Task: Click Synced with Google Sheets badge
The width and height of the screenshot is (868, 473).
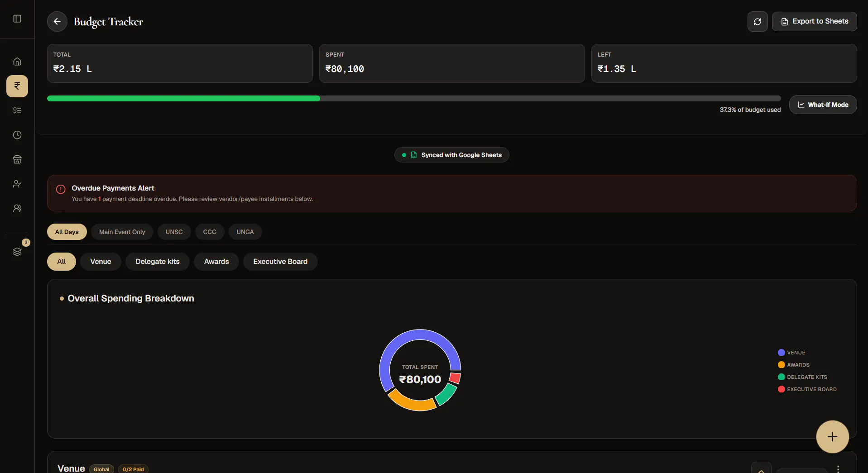Action: (451, 155)
